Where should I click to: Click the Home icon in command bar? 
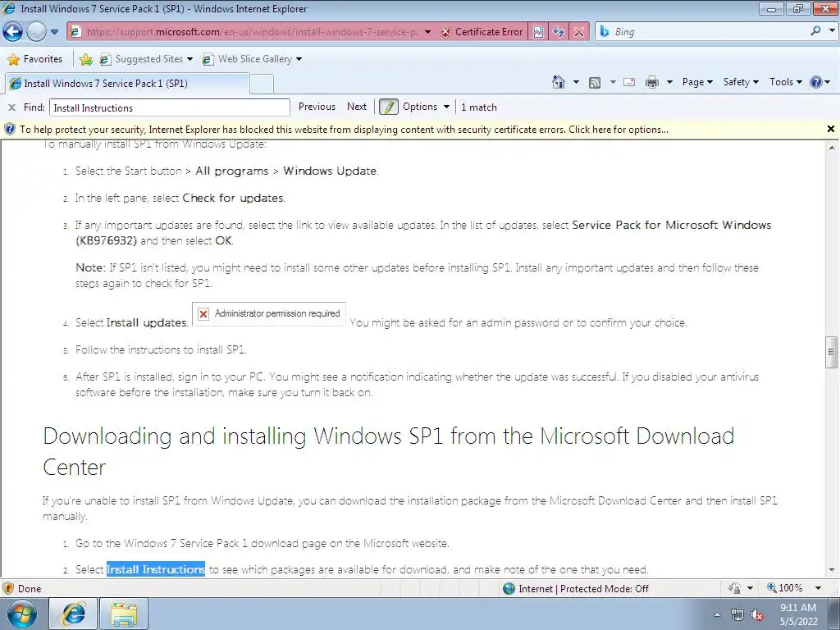[558, 82]
